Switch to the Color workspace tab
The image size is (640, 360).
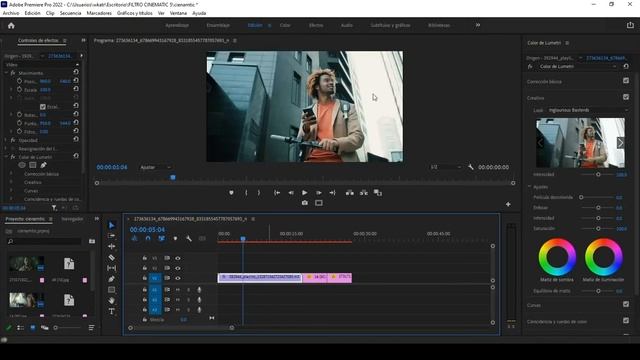pos(285,25)
